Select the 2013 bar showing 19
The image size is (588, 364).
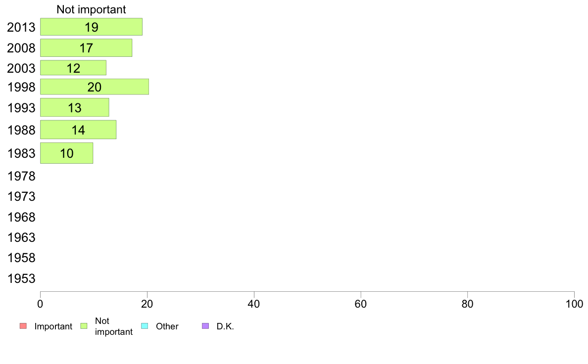coord(91,27)
